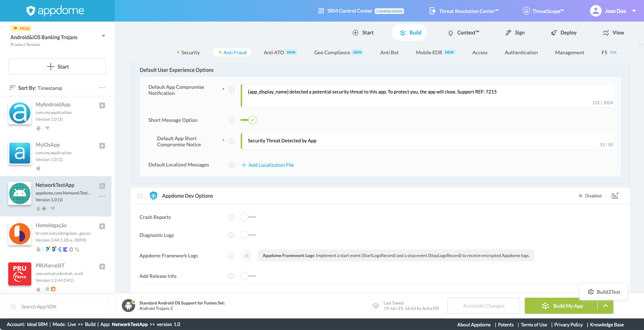Click the search icon in Search App/SDK field
Screen dimensions: 644x330
click(13, 306)
